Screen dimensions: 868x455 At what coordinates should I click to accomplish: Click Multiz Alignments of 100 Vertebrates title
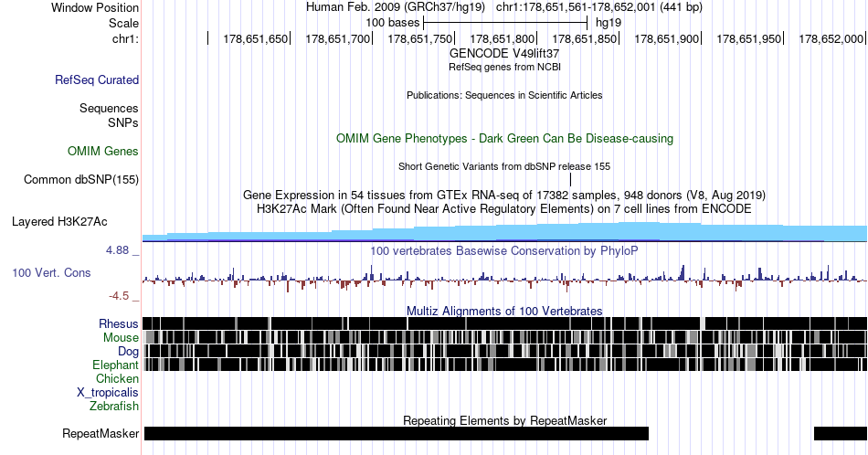point(504,311)
